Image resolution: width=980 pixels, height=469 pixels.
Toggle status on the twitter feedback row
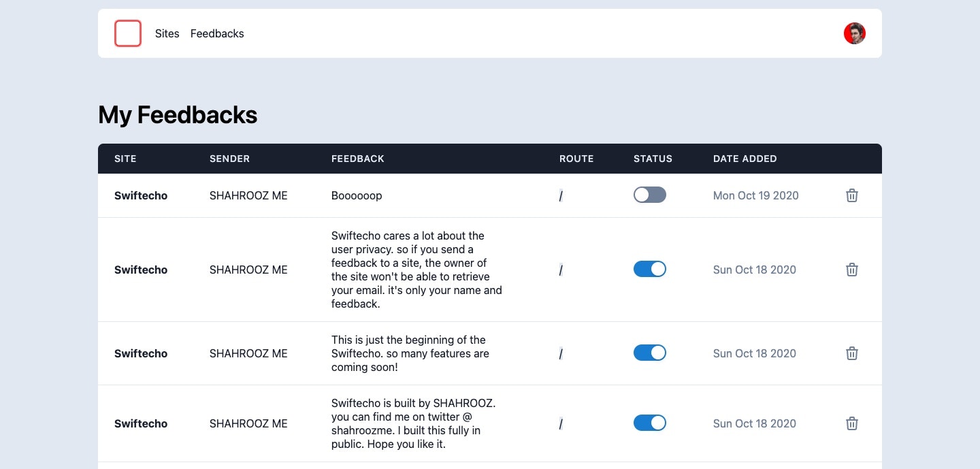(x=650, y=423)
